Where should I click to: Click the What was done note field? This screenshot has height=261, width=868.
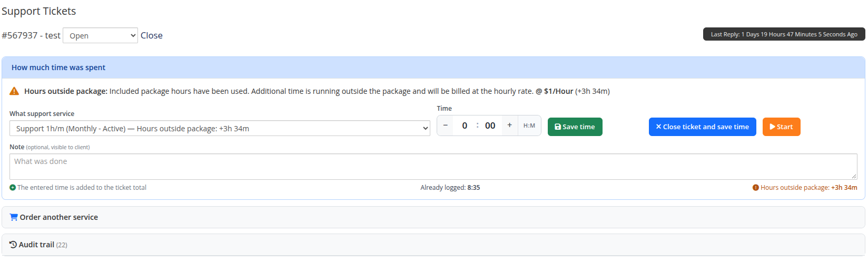(433, 167)
